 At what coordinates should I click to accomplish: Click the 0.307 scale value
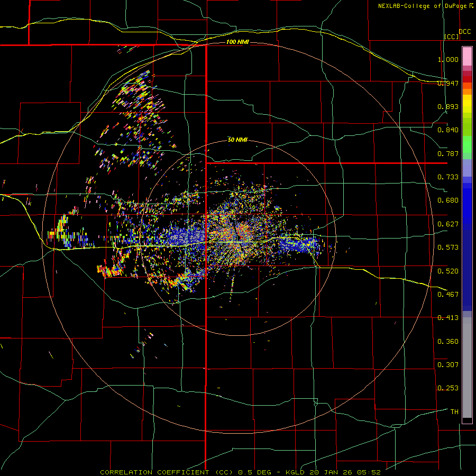pos(448,365)
